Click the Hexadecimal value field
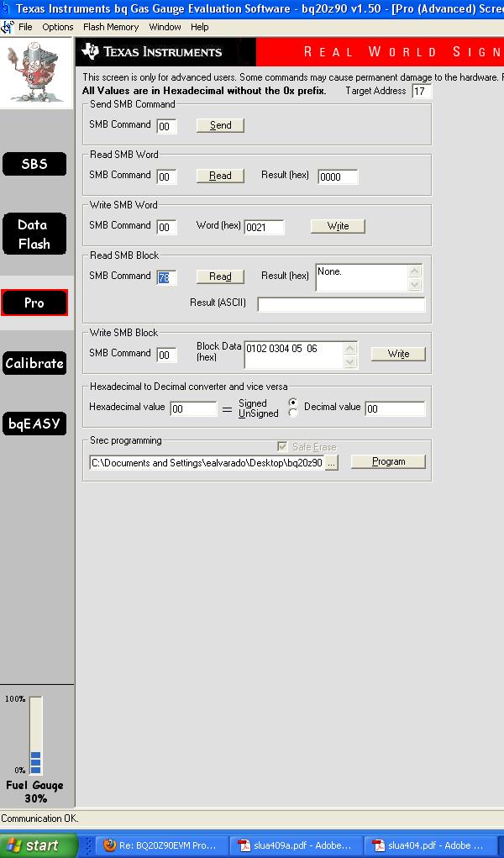The height and width of the screenshot is (858, 504). click(x=194, y=408)
